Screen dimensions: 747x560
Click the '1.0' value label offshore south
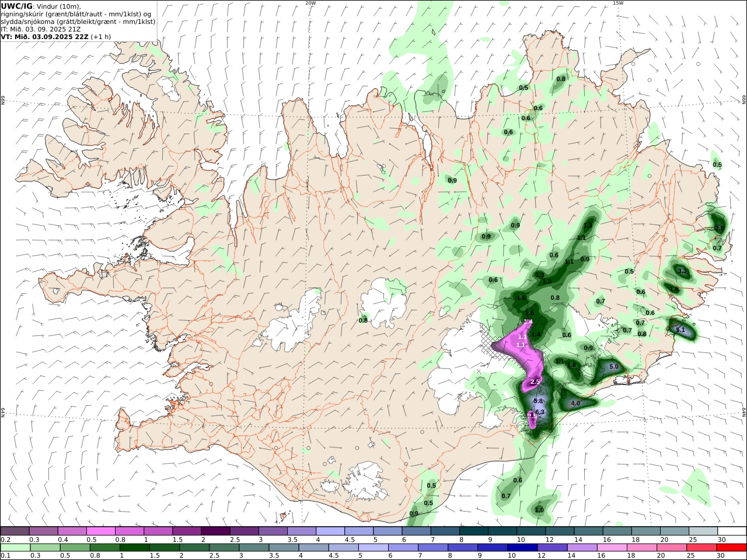click(539, 510)
